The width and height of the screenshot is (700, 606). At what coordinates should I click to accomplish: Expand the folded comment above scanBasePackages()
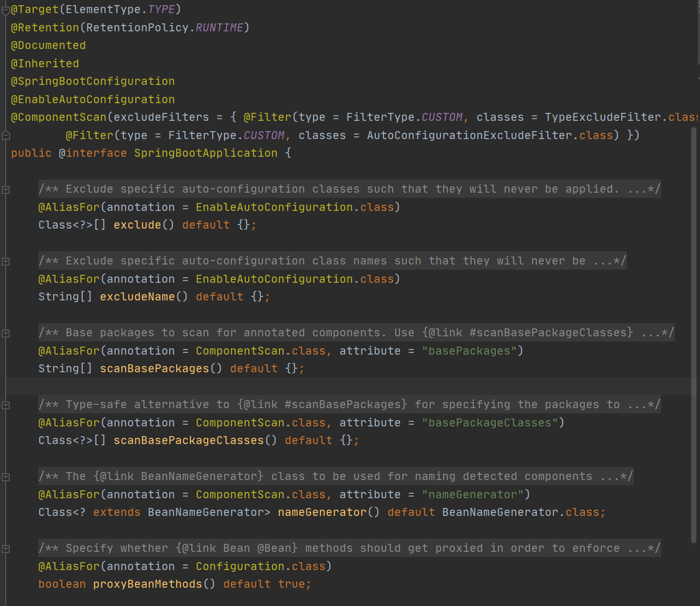pos(6,333)
